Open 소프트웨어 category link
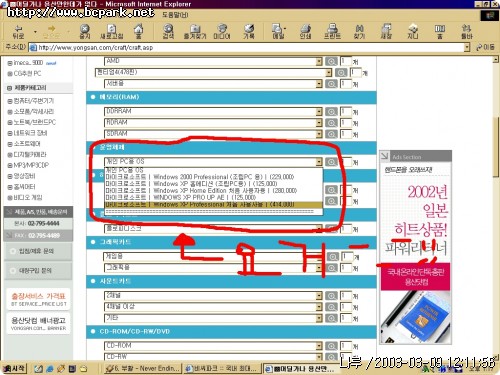This screenshot has width=500, height=375. [x=27, y=144]
